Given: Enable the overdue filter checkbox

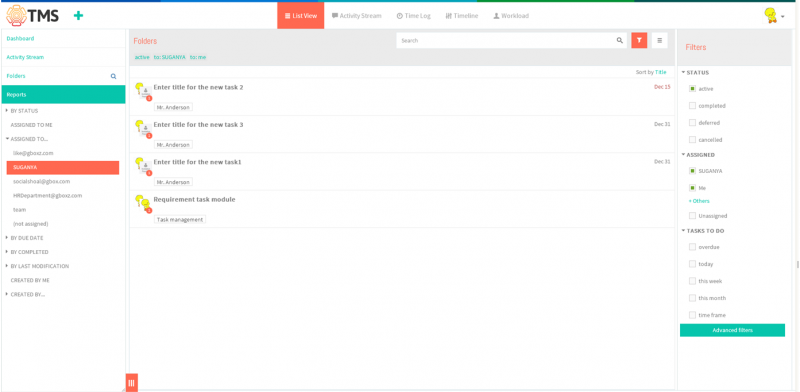Looking at the screenshot, I should click(692, 247).
